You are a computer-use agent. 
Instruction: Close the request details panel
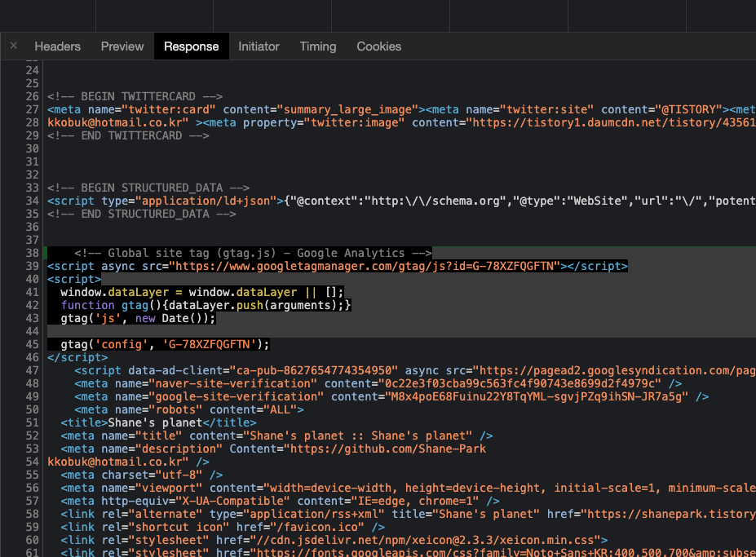coord(14,46)
